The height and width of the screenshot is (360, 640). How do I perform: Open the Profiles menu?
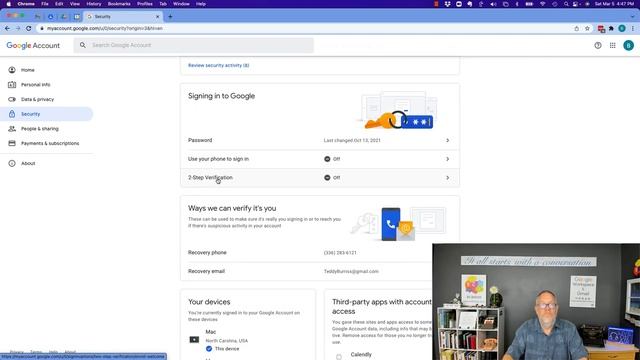tap(144, 4)
